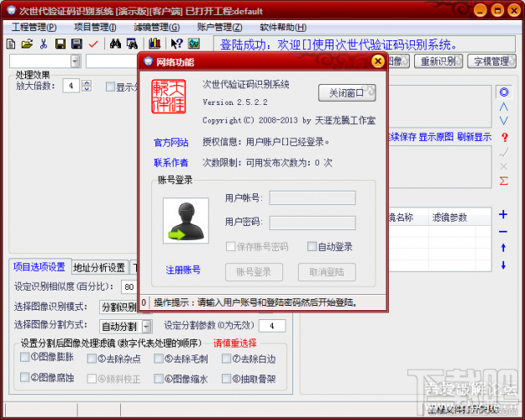Click the blue up-caret icon in right sidebar
The width and height of the screenshot is (525, 420).
coord(504,107)
